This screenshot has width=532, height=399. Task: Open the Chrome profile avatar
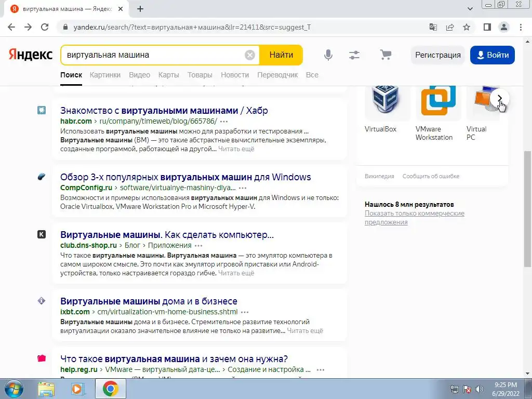tap(504, 27)
